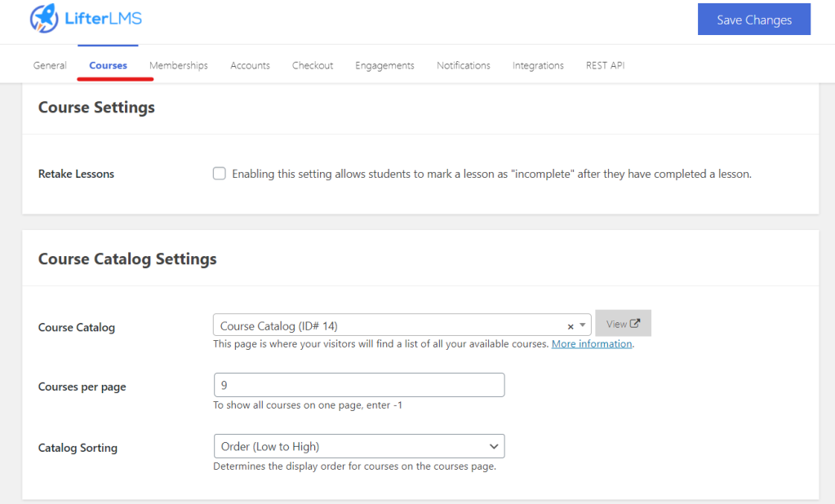Open the Notifications tab
The width and height of the screenshot is (835, 504).
click(x=463, y=65)
